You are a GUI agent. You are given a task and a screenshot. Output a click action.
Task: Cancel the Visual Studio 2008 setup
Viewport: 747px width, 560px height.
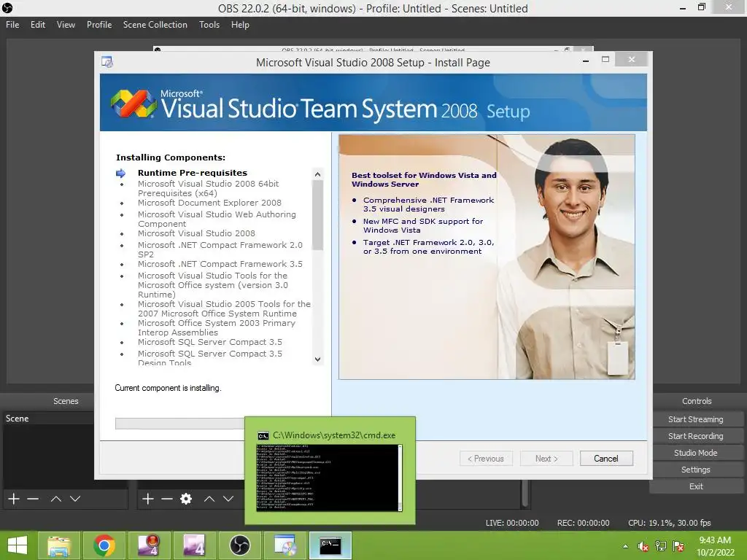606,459
